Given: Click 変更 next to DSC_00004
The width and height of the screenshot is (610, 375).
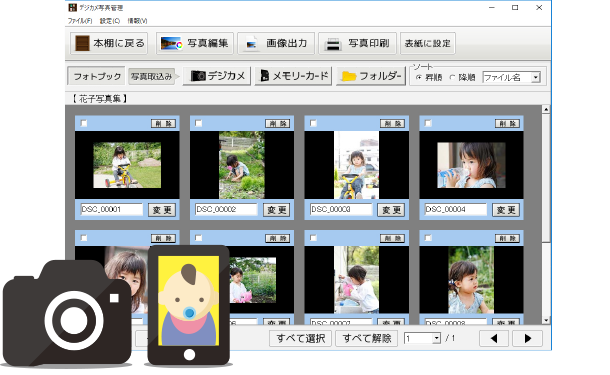Looking at the screenshot, I should (506, 210).
